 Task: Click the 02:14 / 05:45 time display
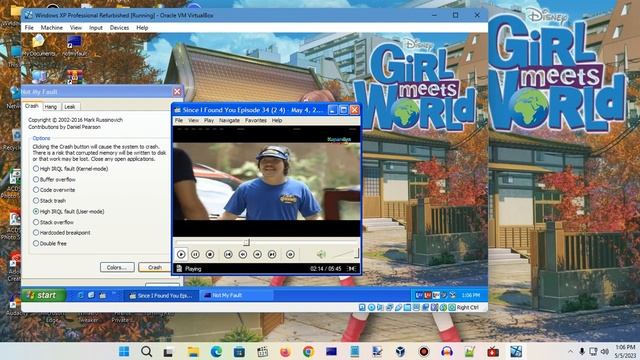coord(325,269)
